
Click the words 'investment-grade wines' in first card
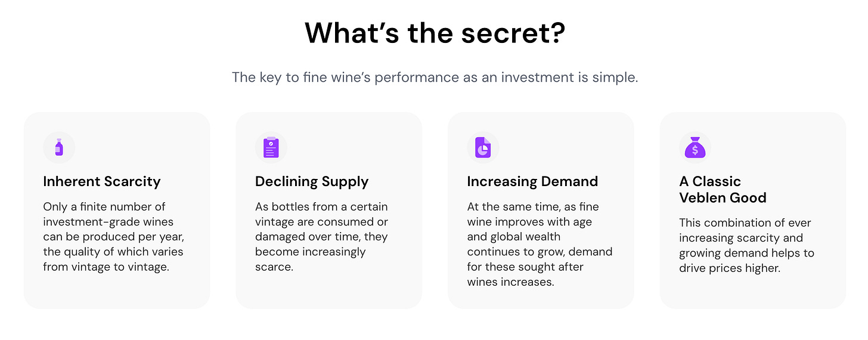108,222
